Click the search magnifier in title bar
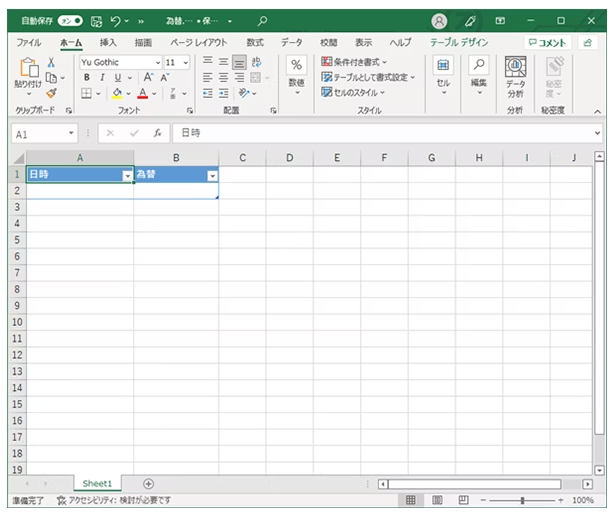Image resolution: width=610 pixels, height=513 pixels. pyautogui.click(x=263, y=21)
